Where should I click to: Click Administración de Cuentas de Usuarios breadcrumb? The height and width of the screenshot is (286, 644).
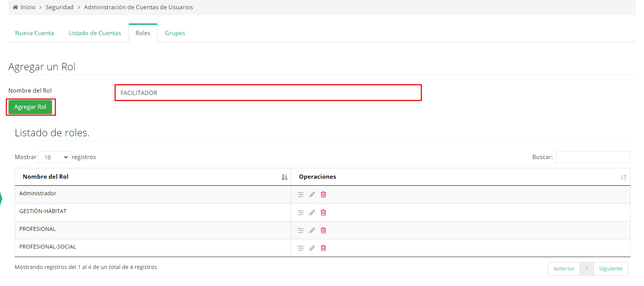[x=138, y=7]
